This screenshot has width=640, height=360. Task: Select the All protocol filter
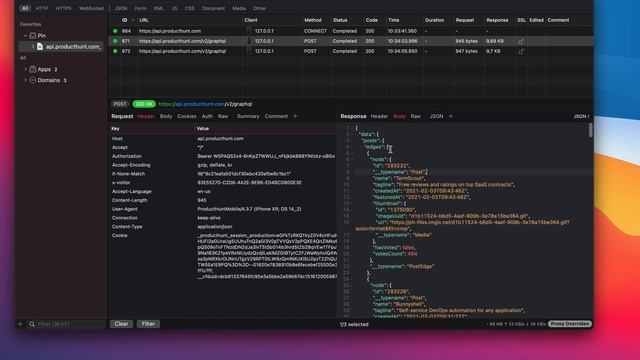pyautogui.click(x=25, y=8)
